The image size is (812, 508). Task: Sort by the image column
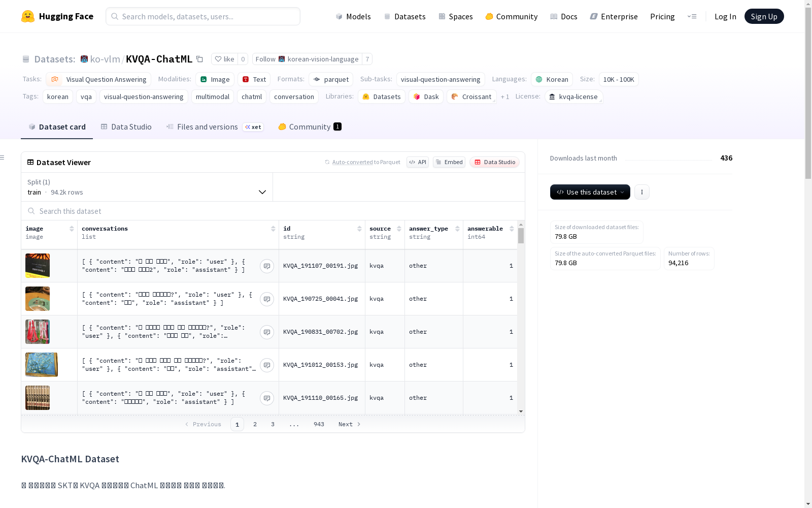tap(72, 229)
